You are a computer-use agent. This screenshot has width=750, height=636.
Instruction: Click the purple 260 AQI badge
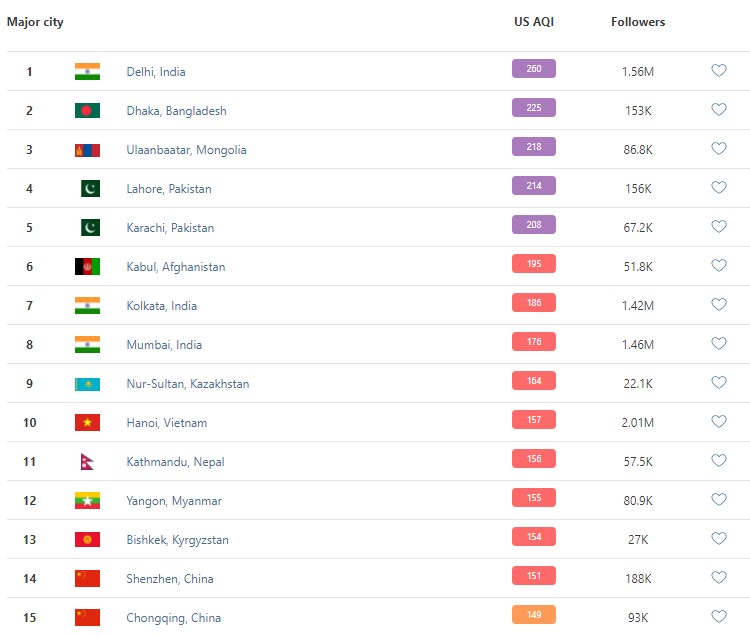pos(533,69)
